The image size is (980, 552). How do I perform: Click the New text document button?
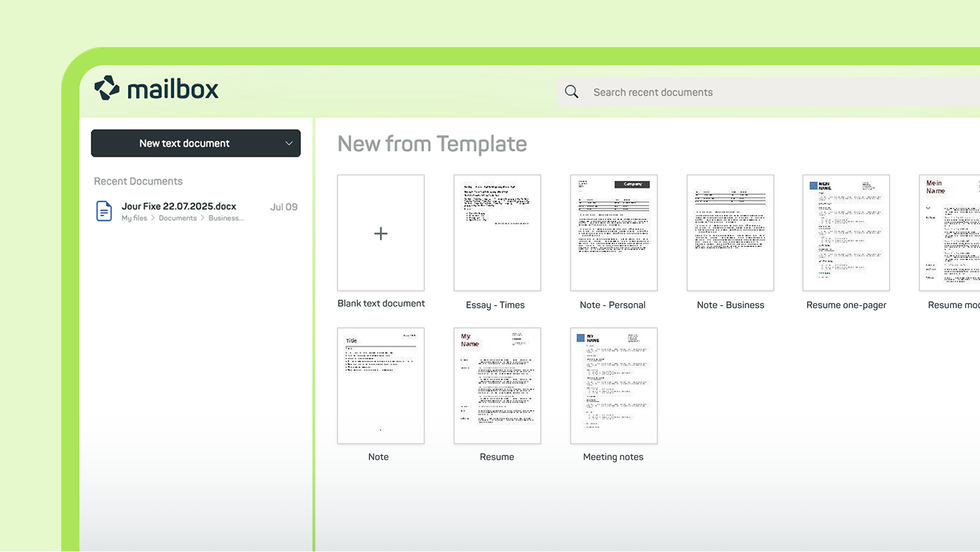(x=184, y=143)
